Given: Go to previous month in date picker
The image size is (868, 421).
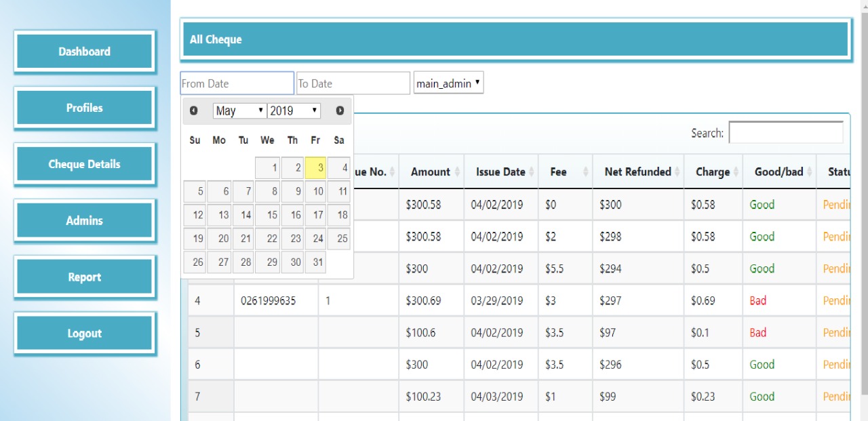Looking at the screenshot, I should [x=194, y=111].
